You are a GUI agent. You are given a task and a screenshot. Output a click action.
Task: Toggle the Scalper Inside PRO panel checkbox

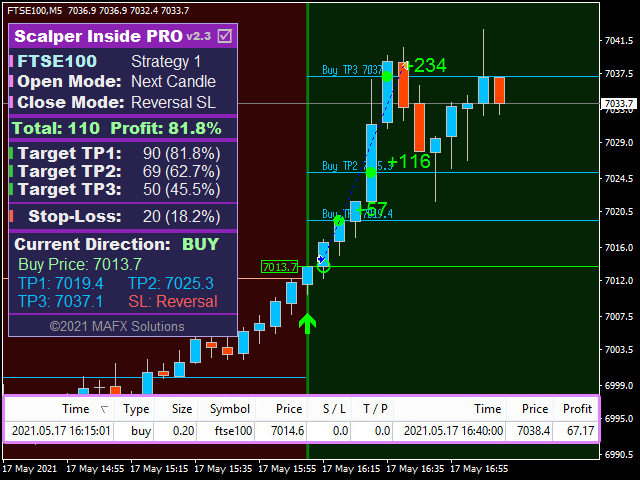tap(225, 36)
